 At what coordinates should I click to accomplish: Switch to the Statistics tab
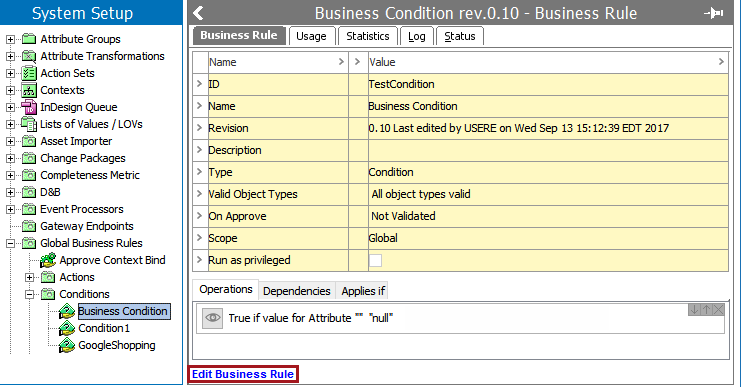click(x=368, y=36)
